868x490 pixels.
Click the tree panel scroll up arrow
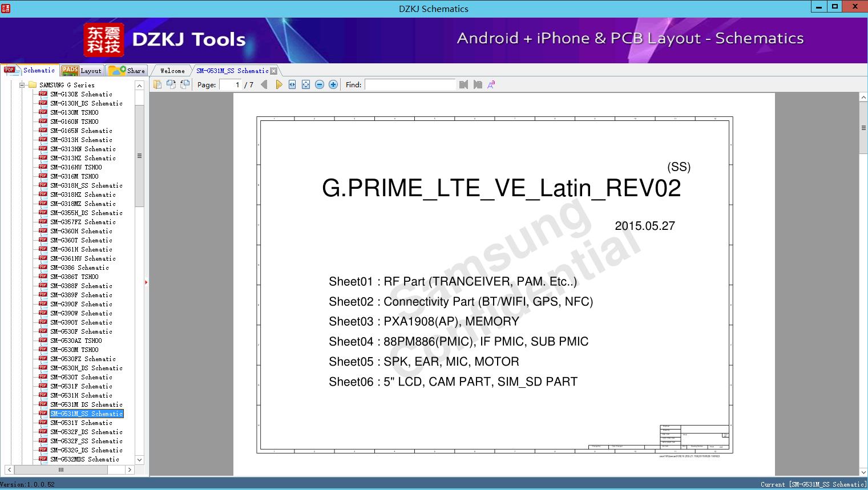point(139,86)
